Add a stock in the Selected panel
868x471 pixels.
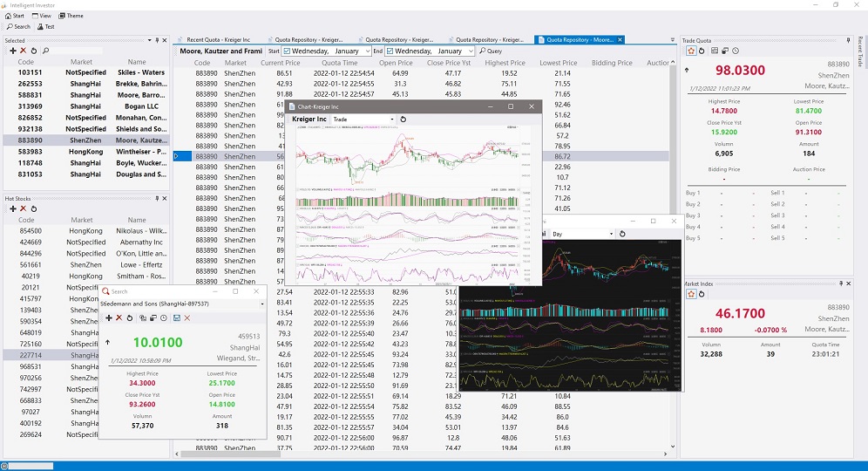(x=13, y=51)
